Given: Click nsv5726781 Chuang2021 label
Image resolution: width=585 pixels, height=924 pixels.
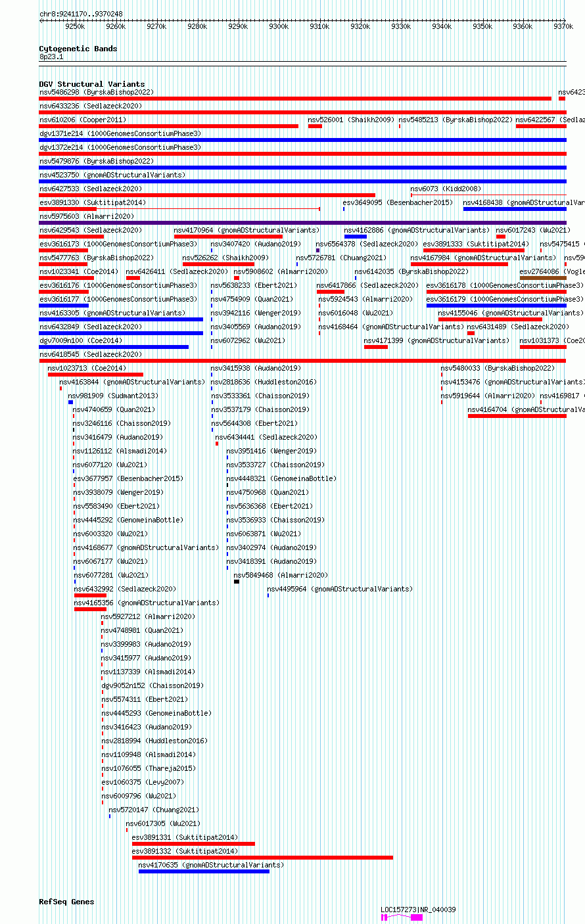Looking at the screenshot, I should [341, 258].
